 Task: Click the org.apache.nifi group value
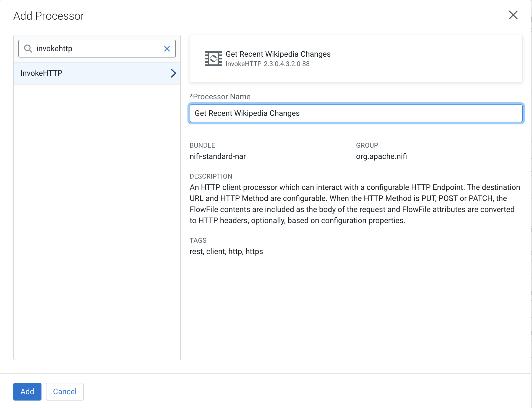(x=381, y=156)
